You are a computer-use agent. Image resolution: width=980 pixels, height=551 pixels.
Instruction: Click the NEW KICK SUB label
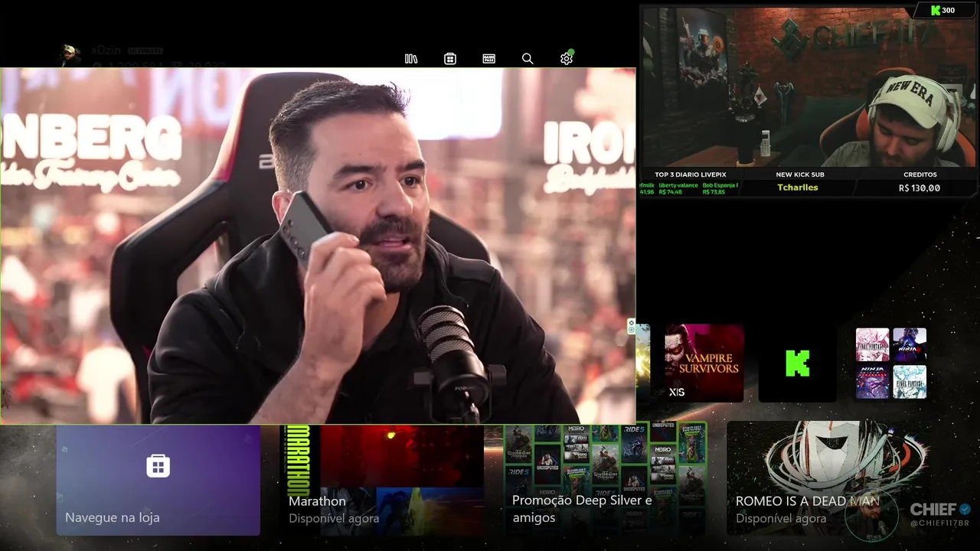click(800, 174)
